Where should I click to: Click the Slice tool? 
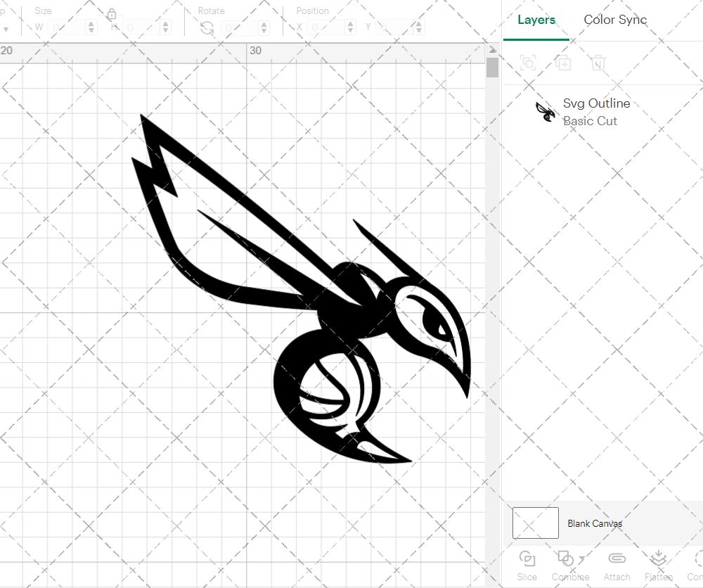[x=527, y=566]
